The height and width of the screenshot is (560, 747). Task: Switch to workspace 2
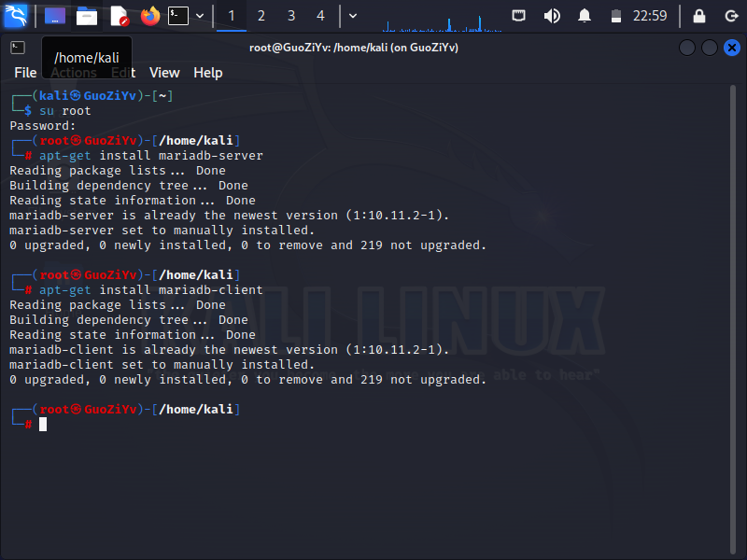pyautogui.click(x=261, y=16)
